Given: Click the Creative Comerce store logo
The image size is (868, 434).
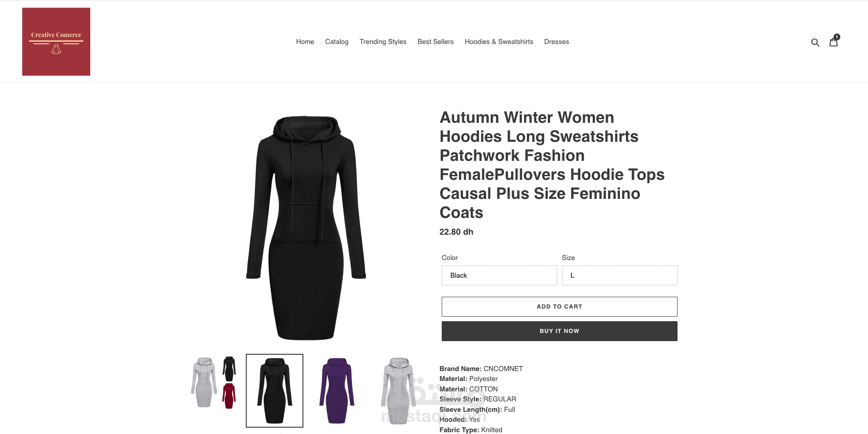Looking at the screenshot, I should pos(56,42).
